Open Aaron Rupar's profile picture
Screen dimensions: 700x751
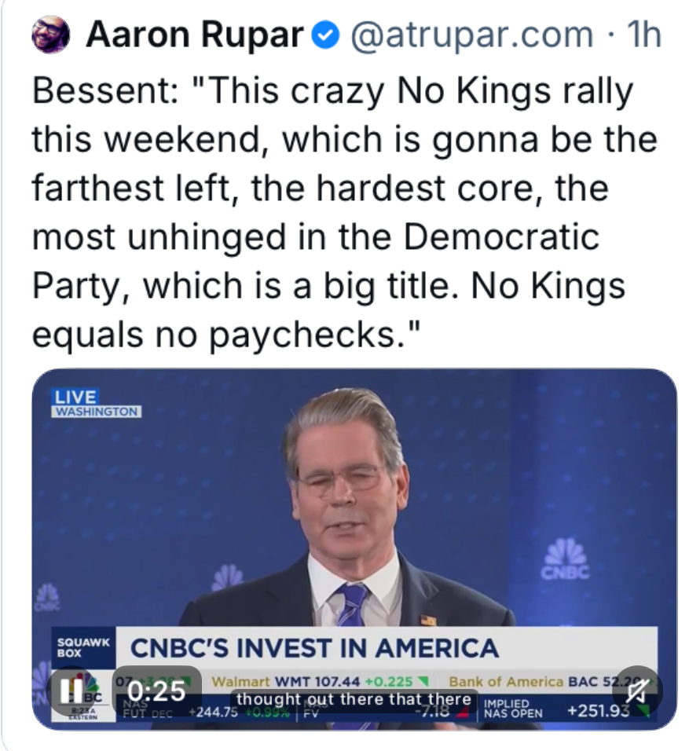[50, 35]
